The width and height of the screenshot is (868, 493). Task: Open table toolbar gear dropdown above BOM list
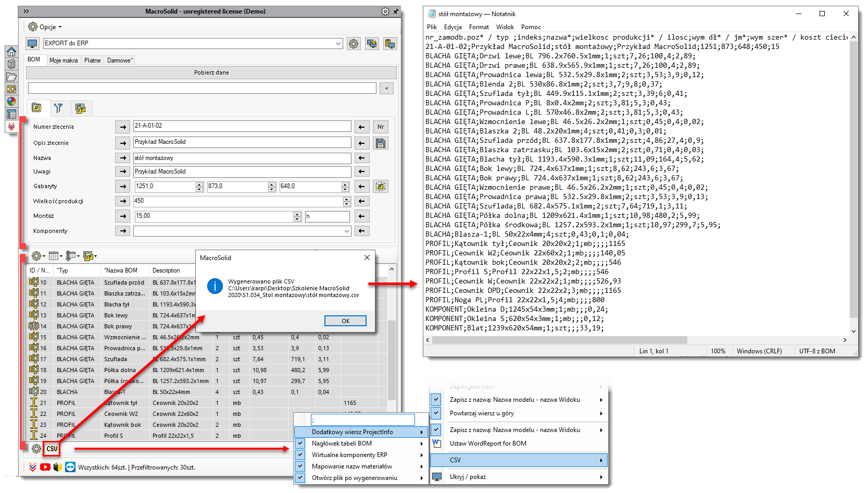tap(38, 256)
